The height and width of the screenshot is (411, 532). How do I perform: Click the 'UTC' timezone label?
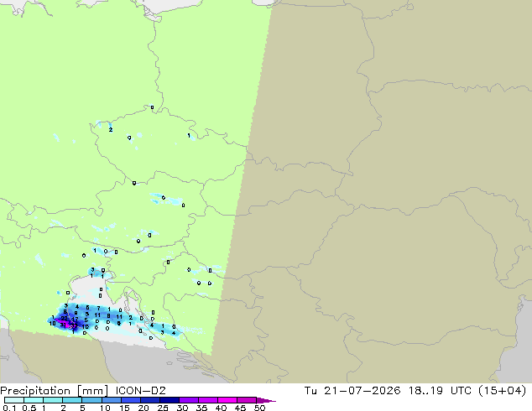(x=461, y=391)
